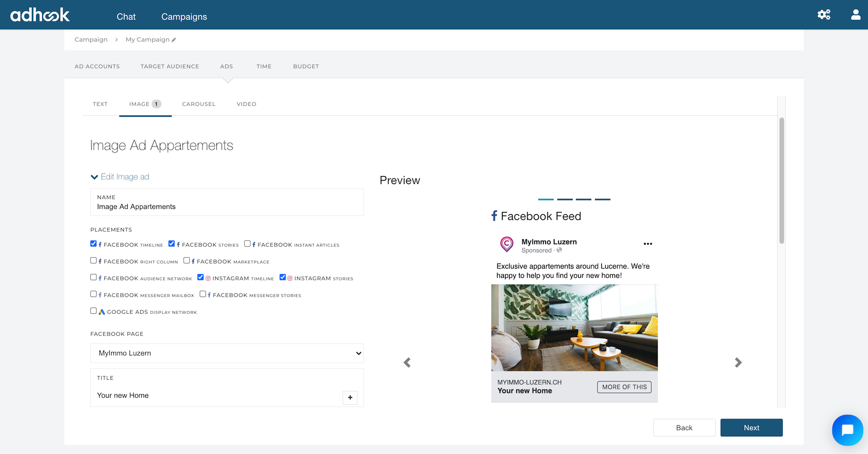This screenshot has height=454, width=868.
Task: Click the MyImmo Luzern page avatar
Action: click(506, 244)
